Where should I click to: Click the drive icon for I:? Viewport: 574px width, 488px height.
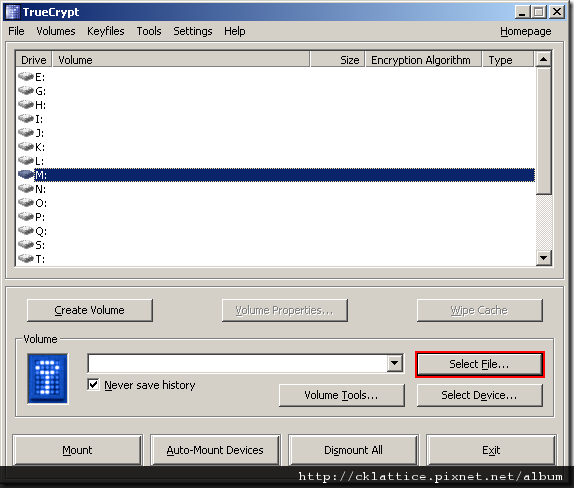26,119
